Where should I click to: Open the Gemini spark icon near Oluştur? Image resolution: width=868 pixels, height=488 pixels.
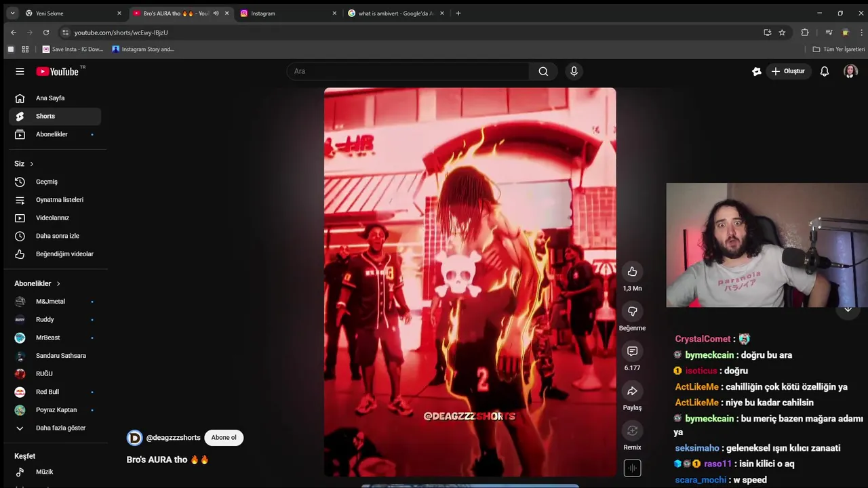pyautogui.click(x=757, y=71)
